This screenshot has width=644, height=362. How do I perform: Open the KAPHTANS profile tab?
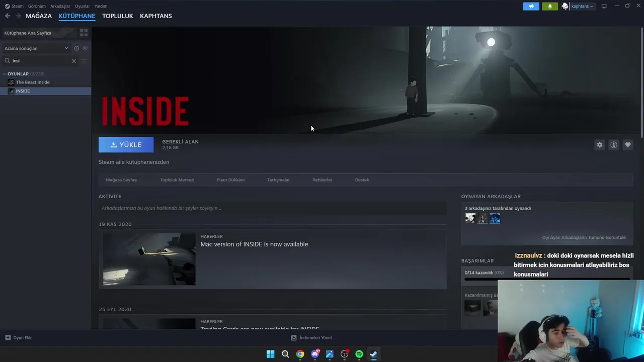coord(156,16)
